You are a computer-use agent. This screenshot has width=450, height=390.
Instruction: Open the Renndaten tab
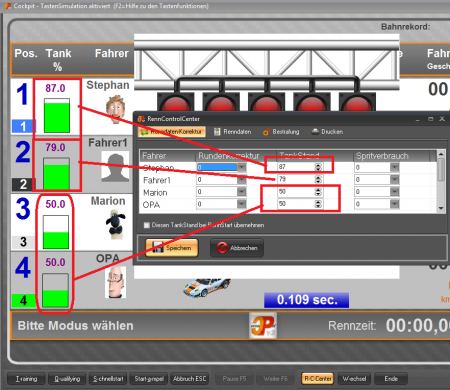pos(232,132)
